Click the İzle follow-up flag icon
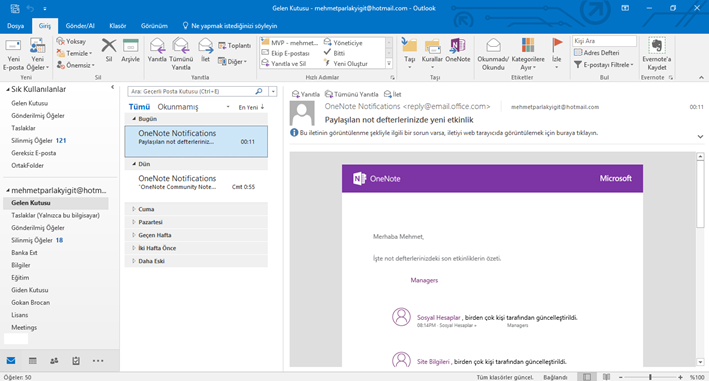Image resolution: width=709 pixels, height=381 pixels. (557, 53)
